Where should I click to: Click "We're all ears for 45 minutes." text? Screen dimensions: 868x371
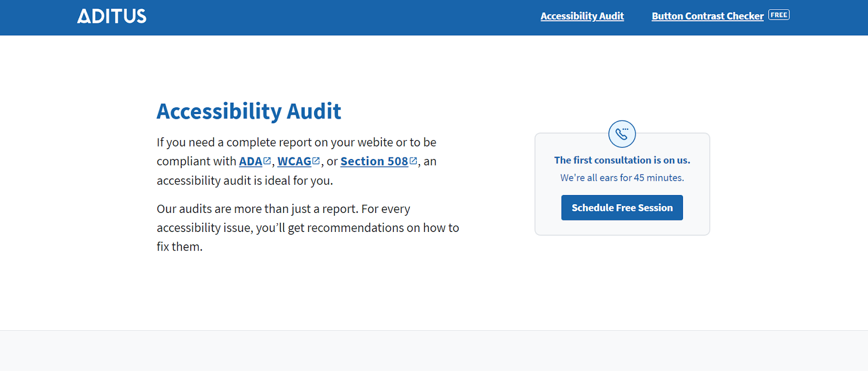tap(622, 178)
